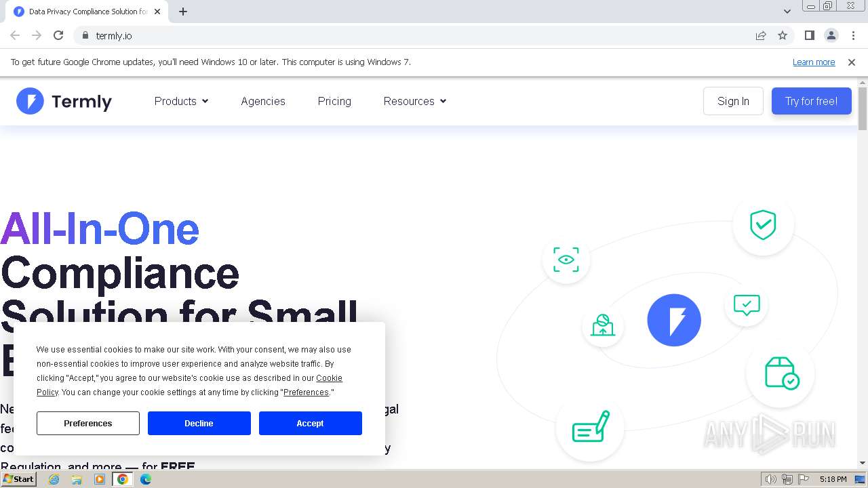Follow the Learn more link
The image size is (868, 488).
(x=814, y=62)
